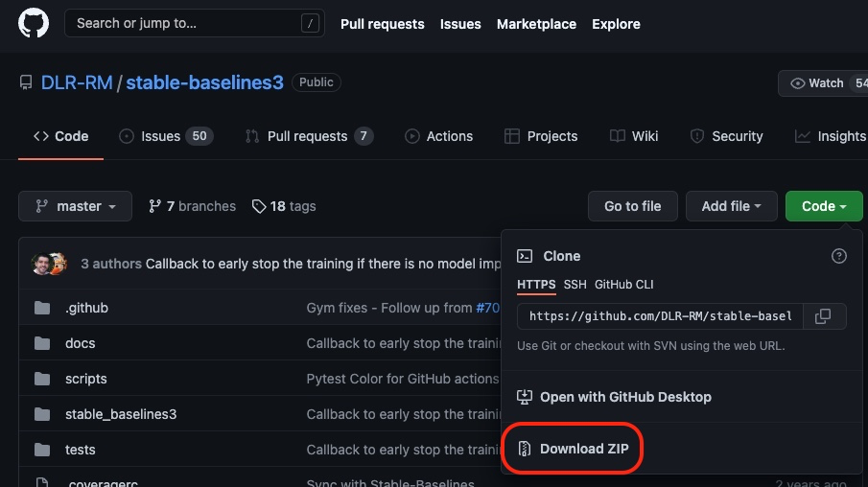Image resolution: width=868 pixels, height=487 pixels.
Task: Open Issues in top navigation
Action: coord(460,24)
